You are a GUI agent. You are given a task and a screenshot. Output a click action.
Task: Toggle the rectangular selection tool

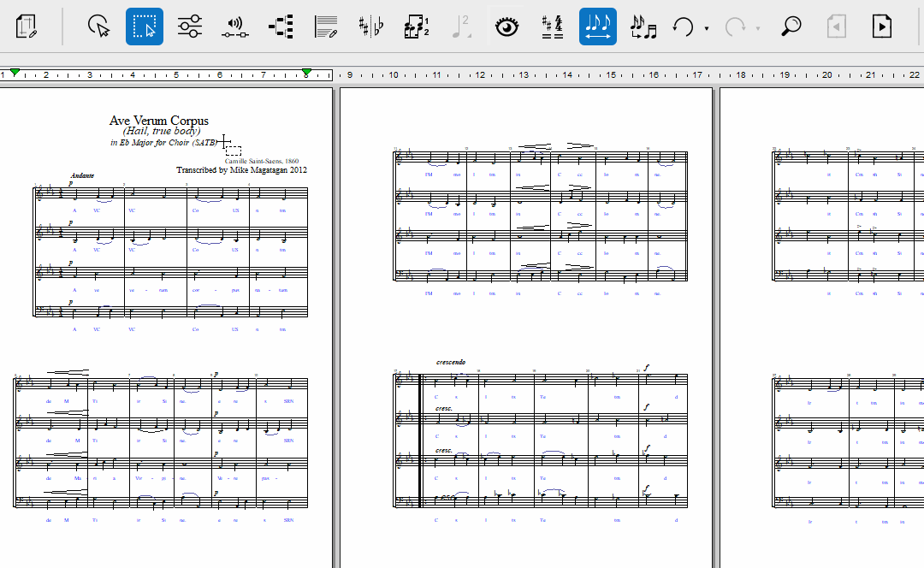tap(145, 27)
